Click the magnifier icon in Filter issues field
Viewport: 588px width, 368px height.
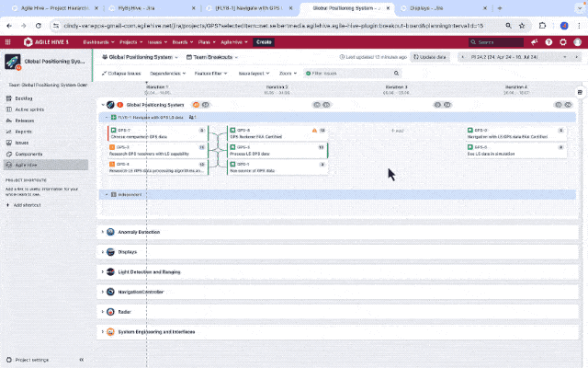(x=396, y=74)
